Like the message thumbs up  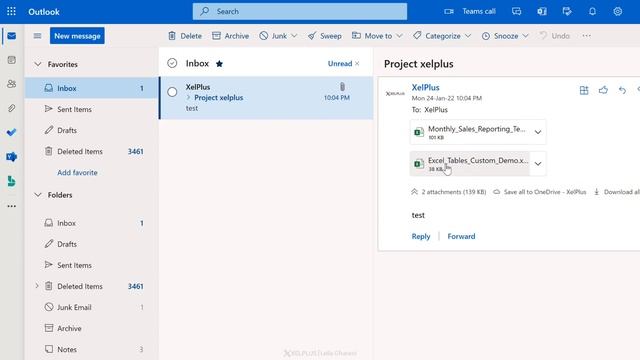[x=603, y=90]
